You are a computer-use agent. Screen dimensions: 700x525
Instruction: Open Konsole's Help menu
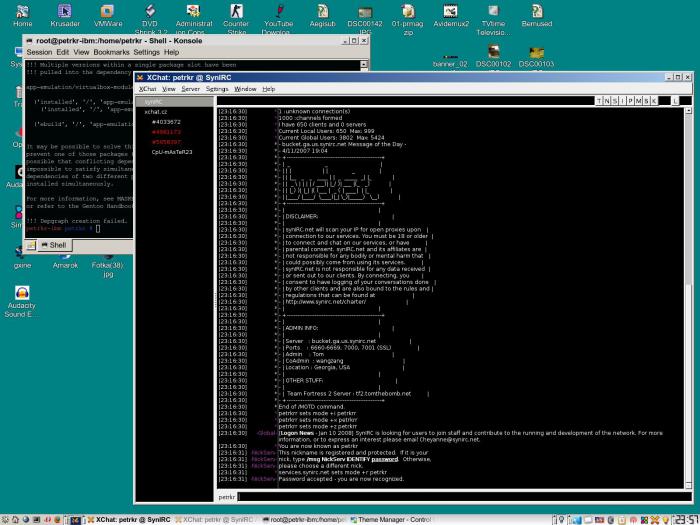(171, 52)
